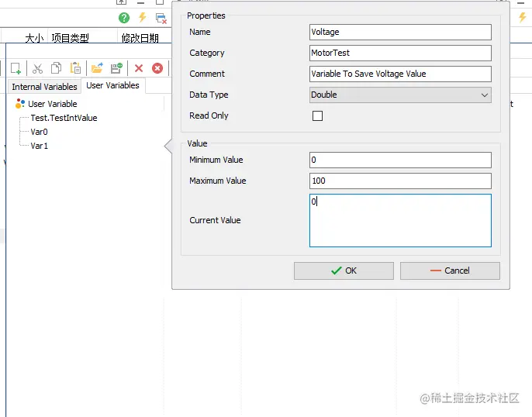The width and height of the screenshot is (532, 417).
Task: Switch to the Internal Variables tab
Action: pos(44,87)
